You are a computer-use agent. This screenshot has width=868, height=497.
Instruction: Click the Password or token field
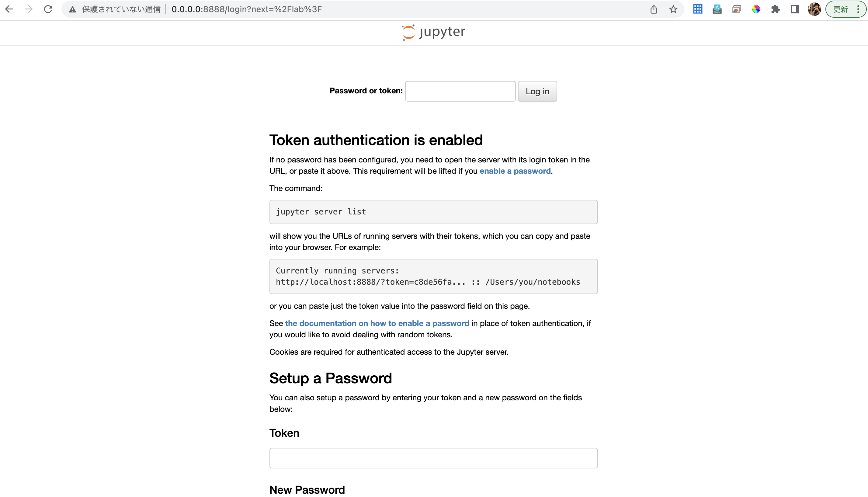click(460, 91)
